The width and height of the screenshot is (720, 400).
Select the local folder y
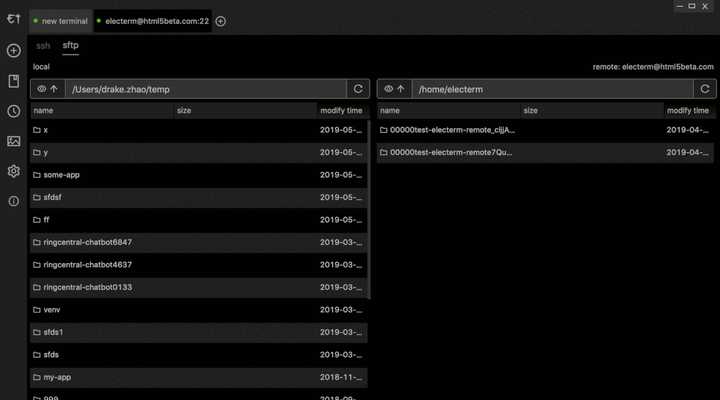click(x=199, y=152)
